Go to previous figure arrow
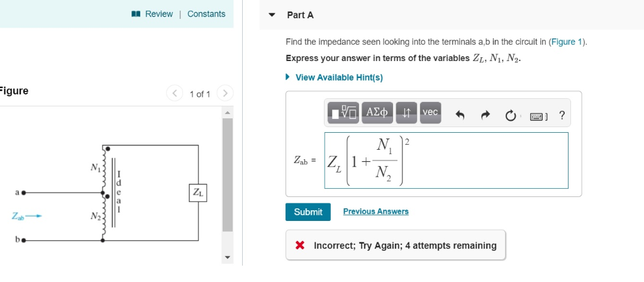The width and height of the screenshot is (644, 282). 175,93
